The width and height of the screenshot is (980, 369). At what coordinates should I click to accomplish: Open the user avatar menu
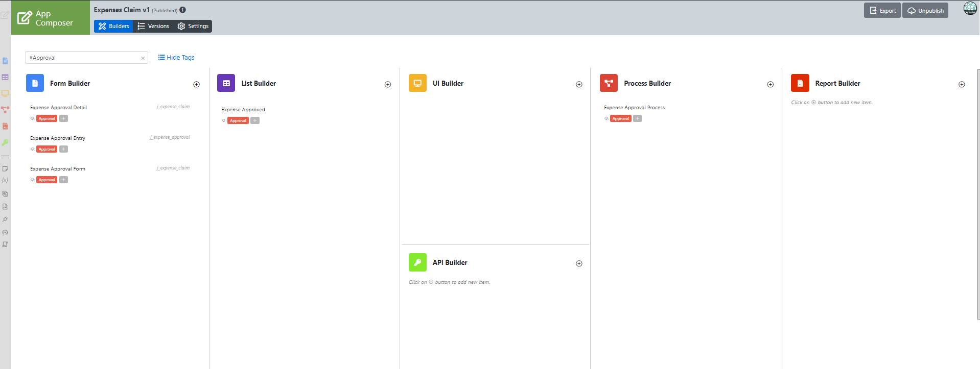tap(970, 9)
